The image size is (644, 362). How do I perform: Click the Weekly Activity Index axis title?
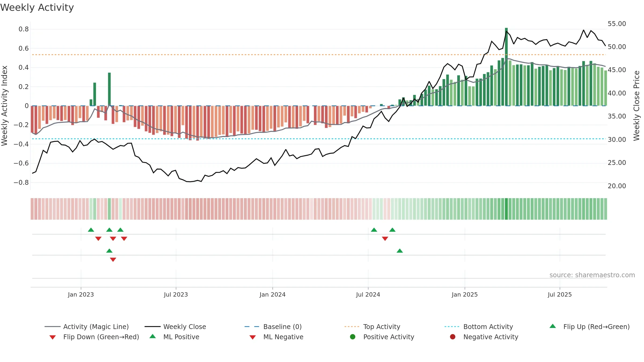coord(4,106)
